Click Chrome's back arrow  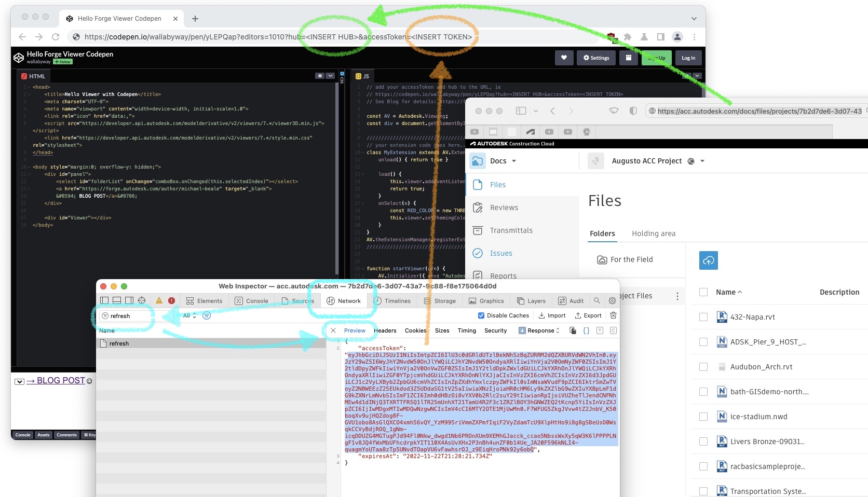click(x=22, y=37)
